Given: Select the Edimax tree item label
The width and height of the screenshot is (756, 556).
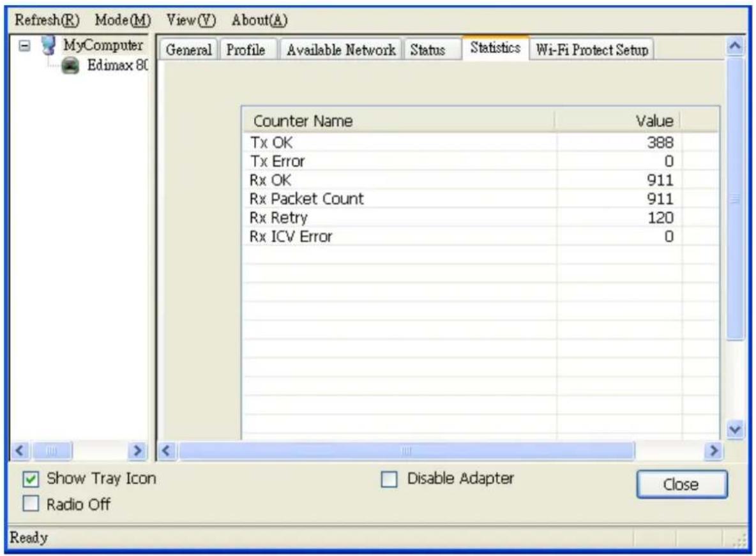Looking at the screenshot, I should point(117,65).
